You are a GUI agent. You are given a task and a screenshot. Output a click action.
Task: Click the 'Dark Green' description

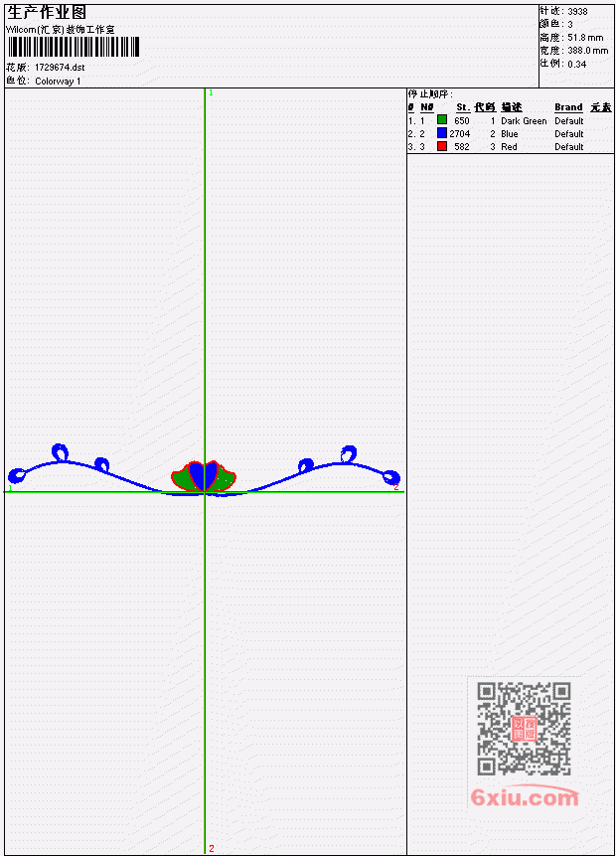coord(524,120)
